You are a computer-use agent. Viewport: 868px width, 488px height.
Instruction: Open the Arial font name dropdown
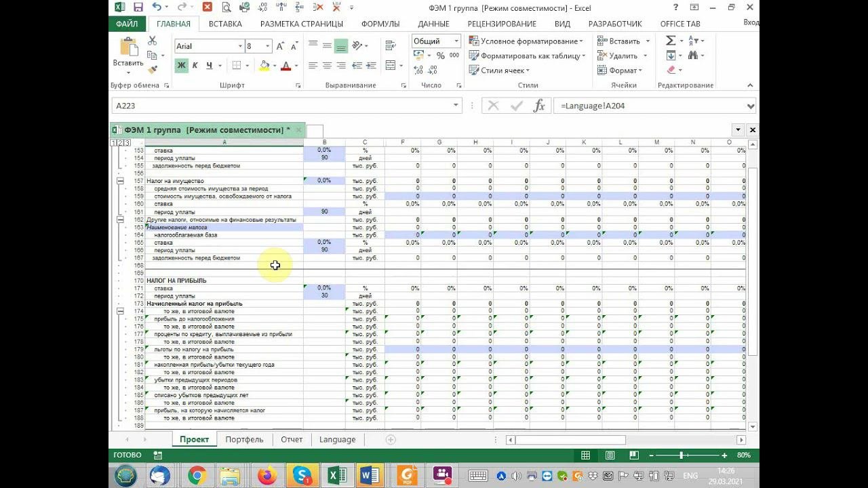pos(240,46)
